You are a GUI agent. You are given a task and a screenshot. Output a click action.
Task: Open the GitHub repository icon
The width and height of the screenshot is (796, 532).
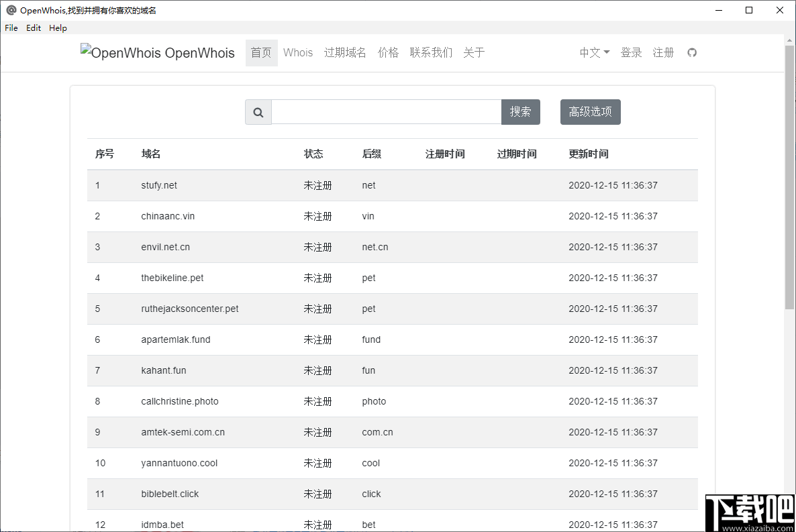[x=692, y=52]
